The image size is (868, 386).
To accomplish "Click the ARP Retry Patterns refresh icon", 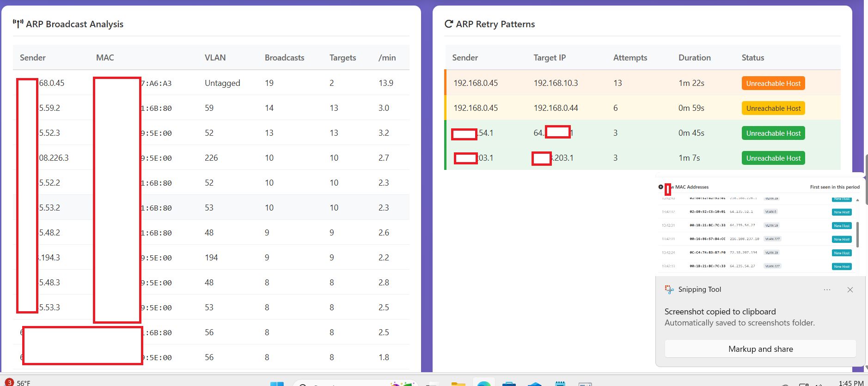I will (448, 24).
